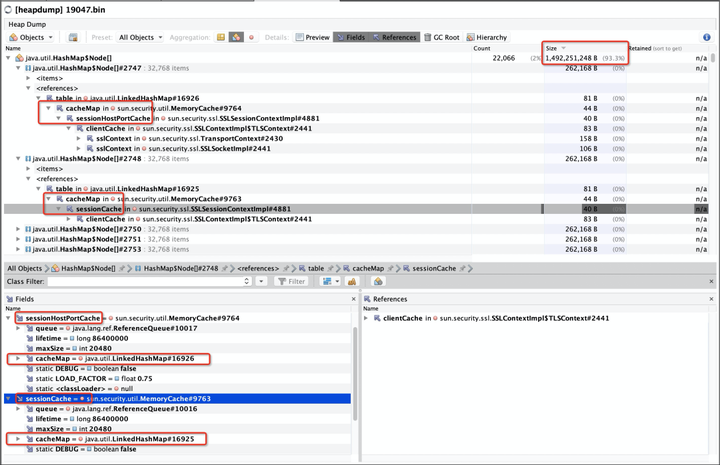The image size is (720, 465).
Task: Open the All Objects preset dropdown
Action: [141, 37]
